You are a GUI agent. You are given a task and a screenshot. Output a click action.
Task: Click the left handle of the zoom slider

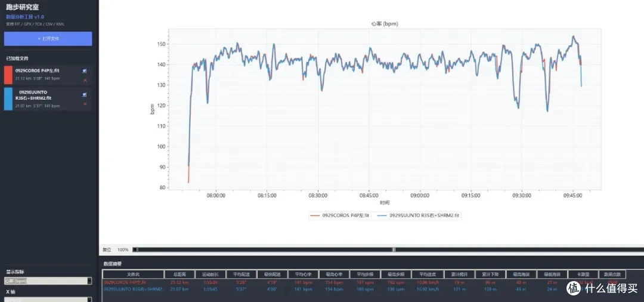pos(135,249)
